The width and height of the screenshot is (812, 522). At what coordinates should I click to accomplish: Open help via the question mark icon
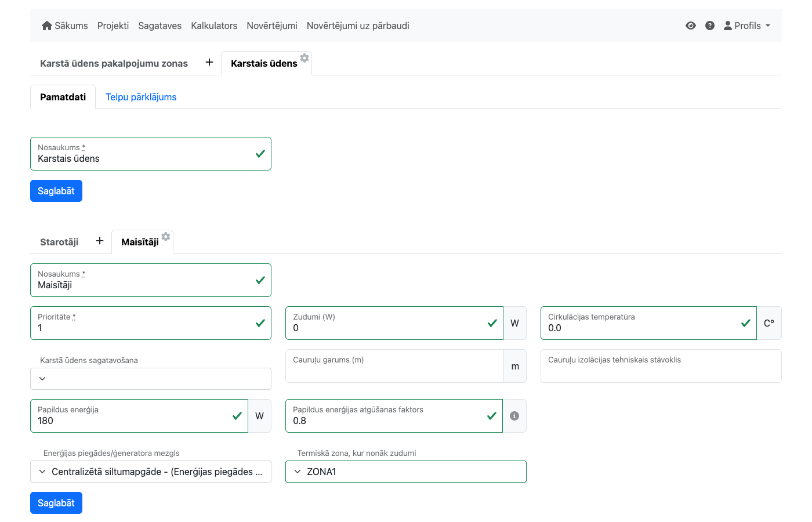click(709, 26)
